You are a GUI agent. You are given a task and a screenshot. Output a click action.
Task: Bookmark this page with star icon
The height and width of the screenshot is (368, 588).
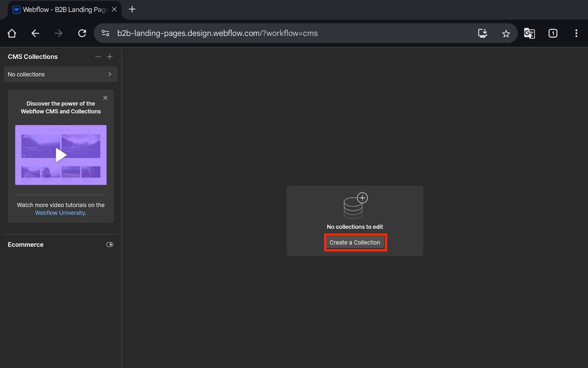[506, 33]
